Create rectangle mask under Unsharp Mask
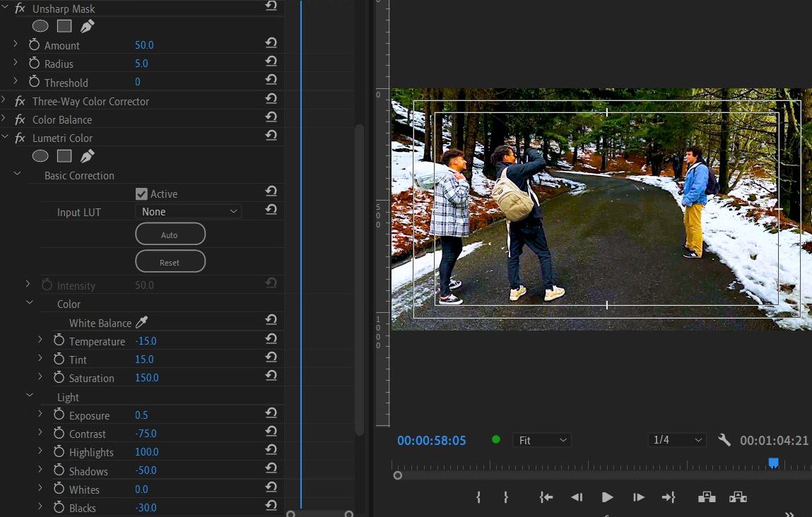Image resolution: width=812 pixels, height=517 pixels. [x=64, y=26]
